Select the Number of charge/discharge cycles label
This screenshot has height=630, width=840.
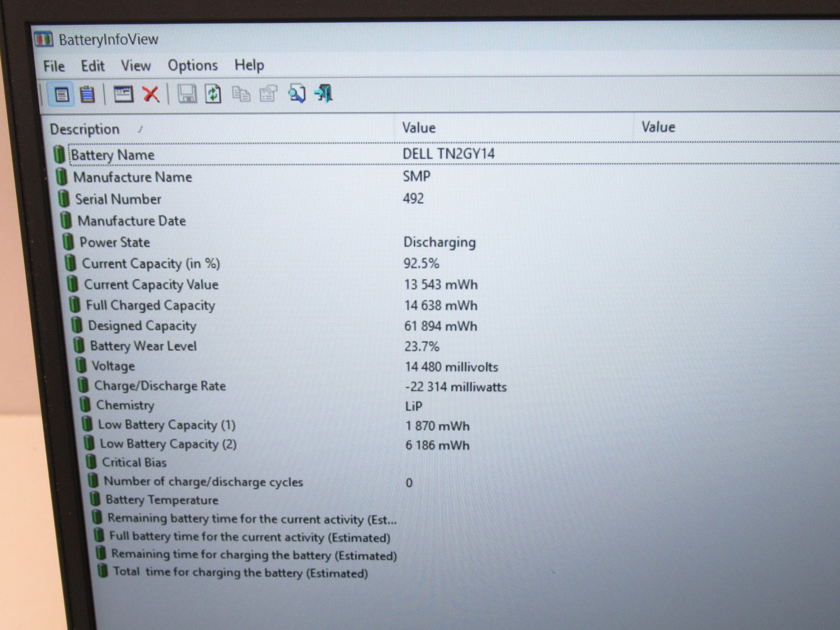tap(203, 482)
